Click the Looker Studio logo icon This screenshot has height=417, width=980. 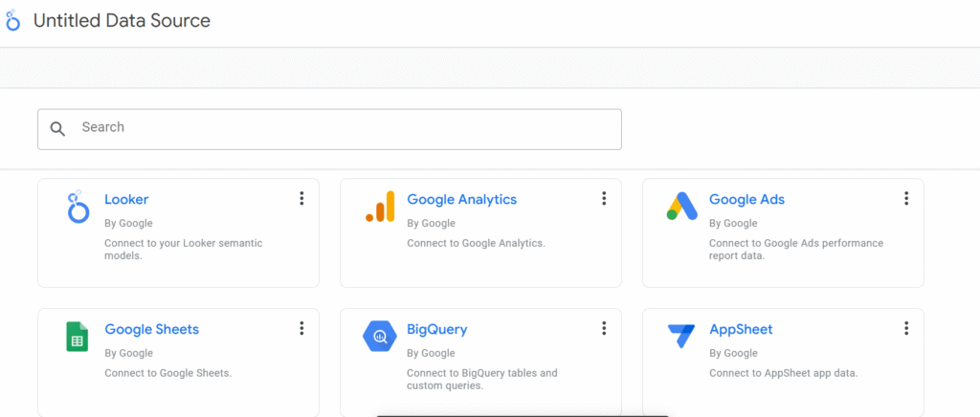(12, 21)
